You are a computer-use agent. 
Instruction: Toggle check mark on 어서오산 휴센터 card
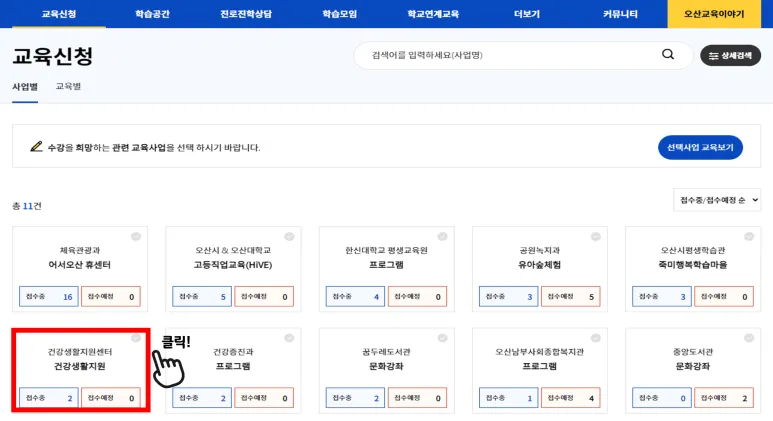pyautogui.click(x=136, y=237)
